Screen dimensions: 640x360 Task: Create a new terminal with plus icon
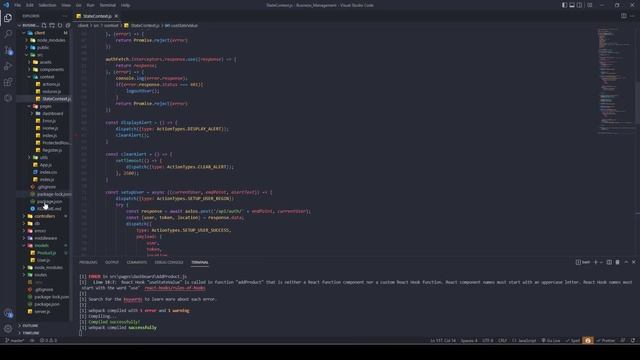tap(596, 262)
